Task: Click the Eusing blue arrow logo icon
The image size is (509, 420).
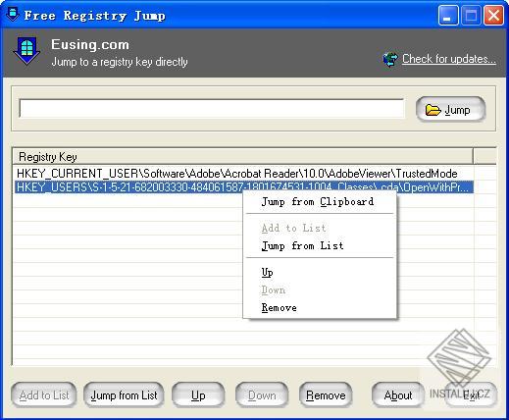Action: [26, 51]
